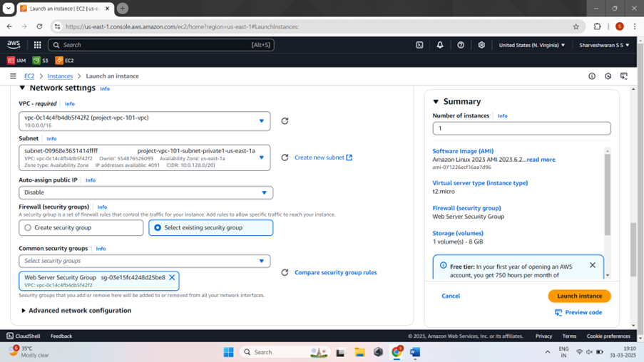The height and width of the screenshot is (362, 644).
Task: Go to Instances in the breadcrumb
Action: [60, 76]
